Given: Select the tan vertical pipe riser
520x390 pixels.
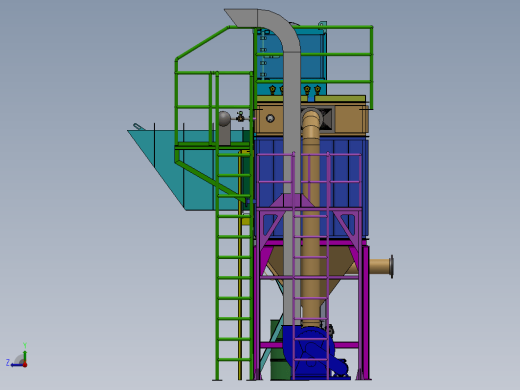Looking at the screenshot, I should point(311,217).
